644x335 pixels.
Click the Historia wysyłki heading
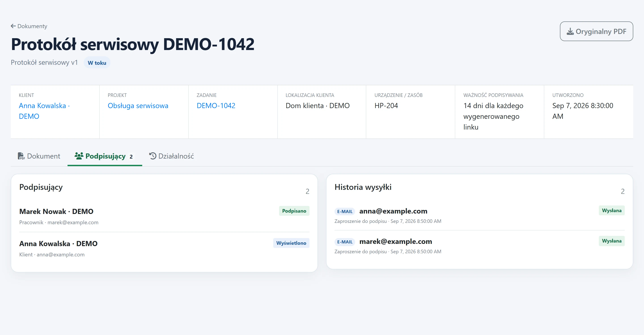point(363,187)
